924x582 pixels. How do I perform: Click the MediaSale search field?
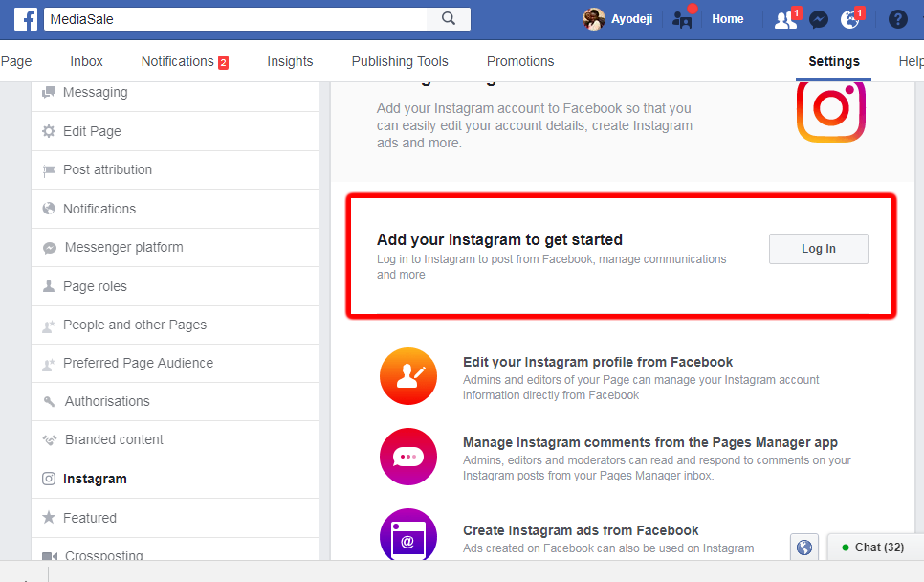pos(235,19)
